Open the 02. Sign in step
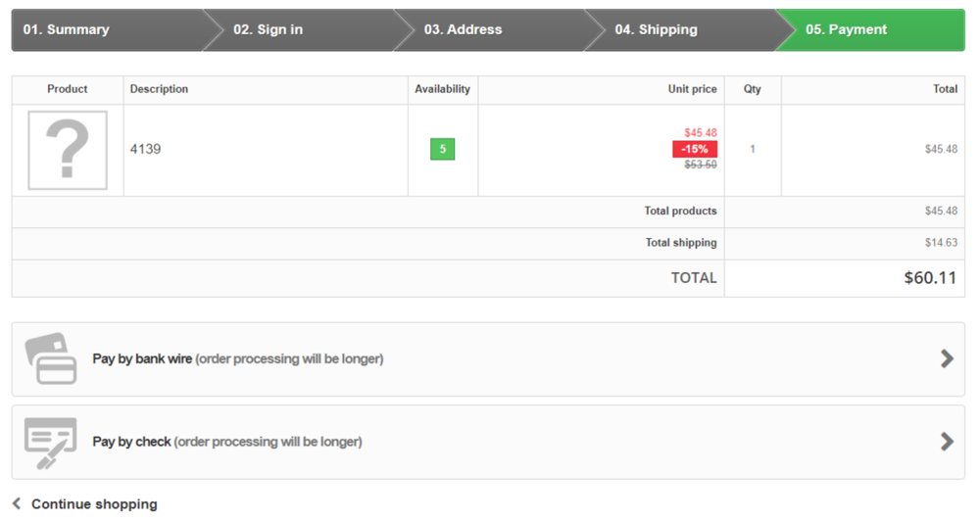This screenshot has width=980, height=521. tap(269, 29)
